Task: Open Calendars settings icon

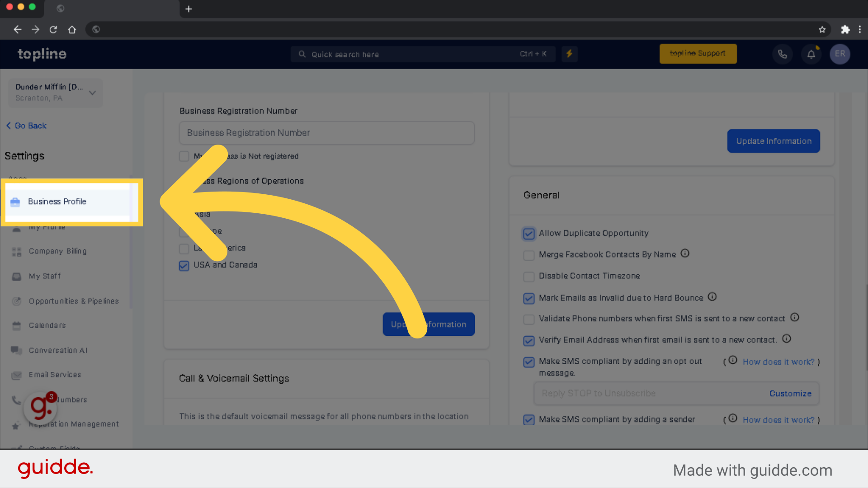Action: (16, 325)
